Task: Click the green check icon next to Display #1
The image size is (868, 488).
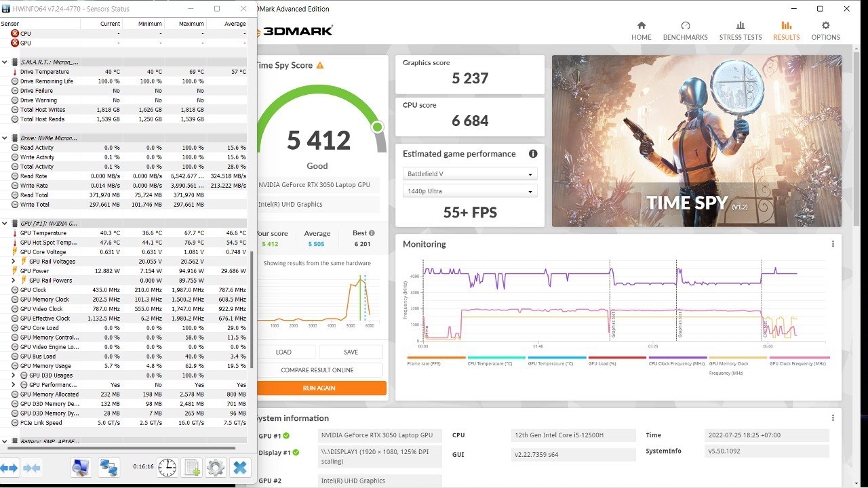Action: point(297,452)
